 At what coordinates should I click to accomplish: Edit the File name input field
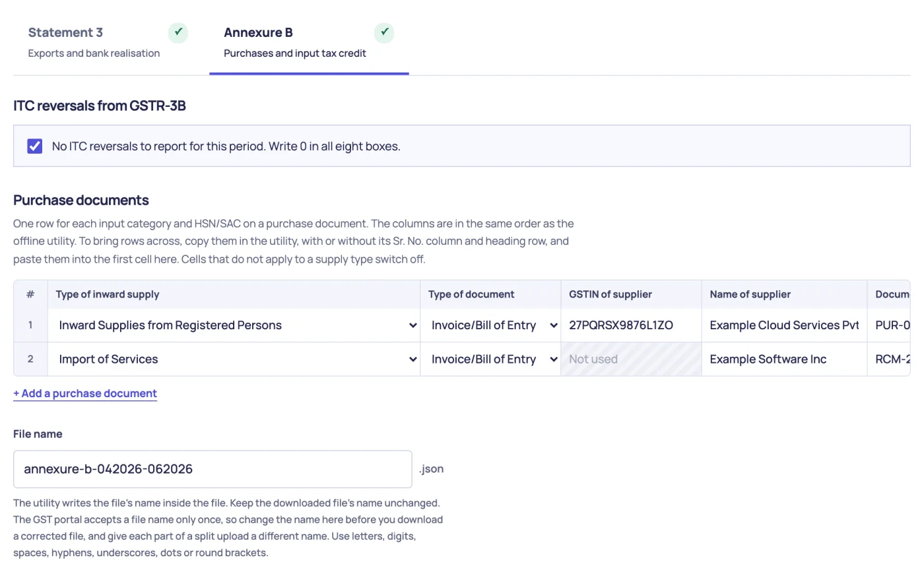click(x=213, y=469)
